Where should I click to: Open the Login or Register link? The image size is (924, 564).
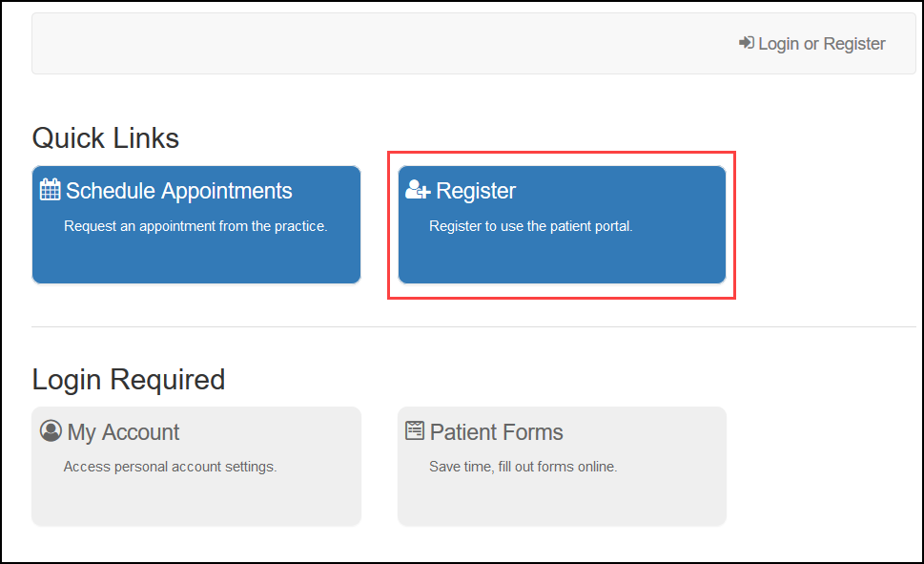coord(811,43)
